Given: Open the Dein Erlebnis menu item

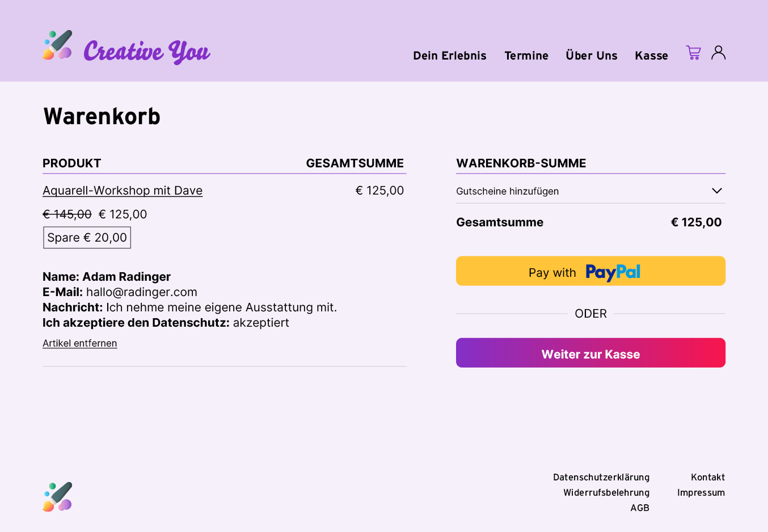Looking at the screenshot, I should point(449,56).
